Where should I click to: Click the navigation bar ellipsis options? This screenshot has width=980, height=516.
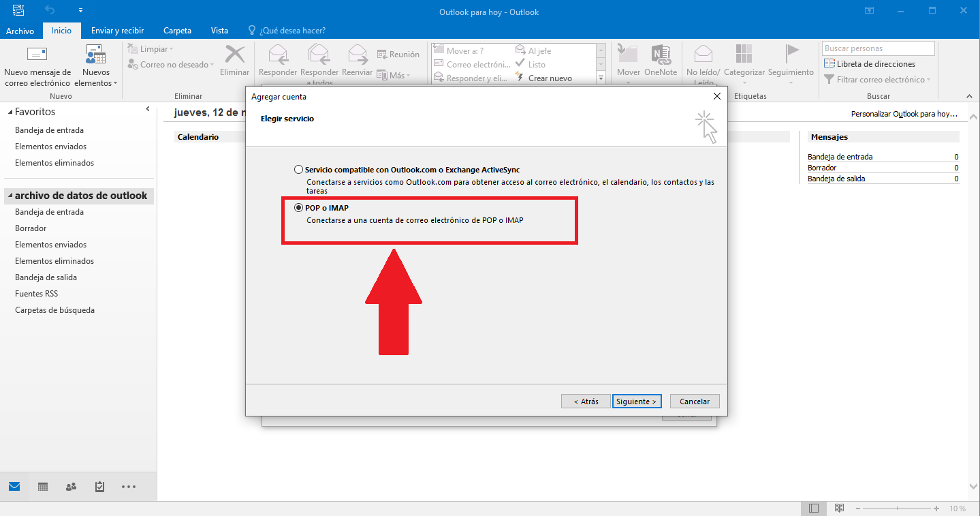[129, 487]
